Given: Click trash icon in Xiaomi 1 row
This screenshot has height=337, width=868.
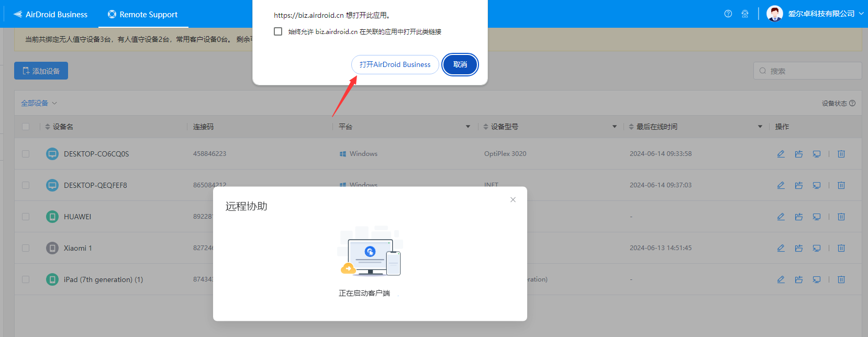Looking at the screenshot, I should 841,248.
